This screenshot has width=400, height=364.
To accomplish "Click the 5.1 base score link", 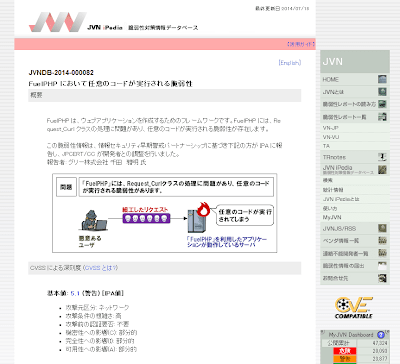I will coord(75,293).
